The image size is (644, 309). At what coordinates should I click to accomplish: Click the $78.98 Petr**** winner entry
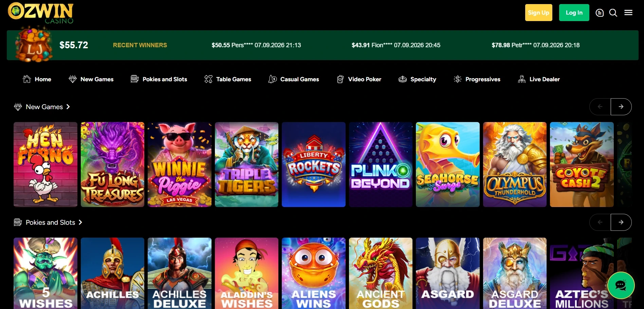[536, 45]
